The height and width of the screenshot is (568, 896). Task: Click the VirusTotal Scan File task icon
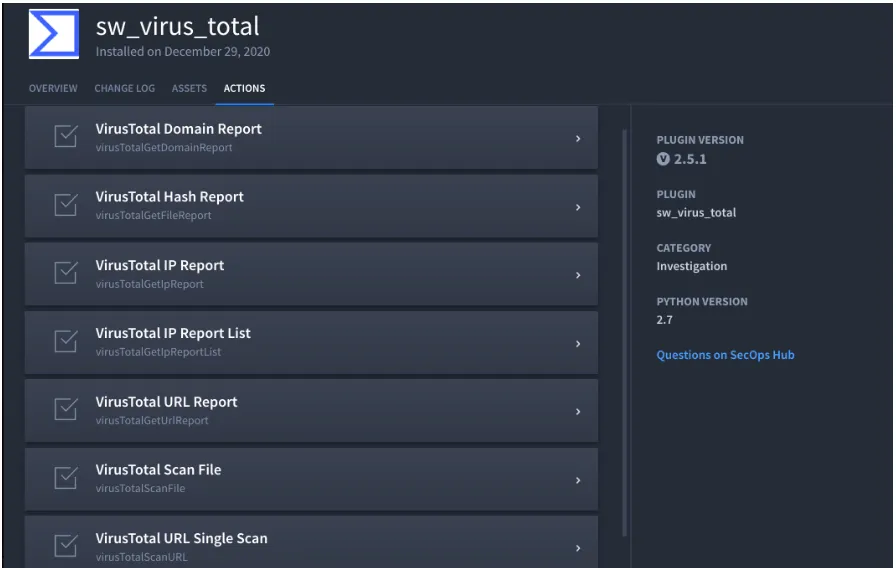pyautogui.click(x=66, y=478)
